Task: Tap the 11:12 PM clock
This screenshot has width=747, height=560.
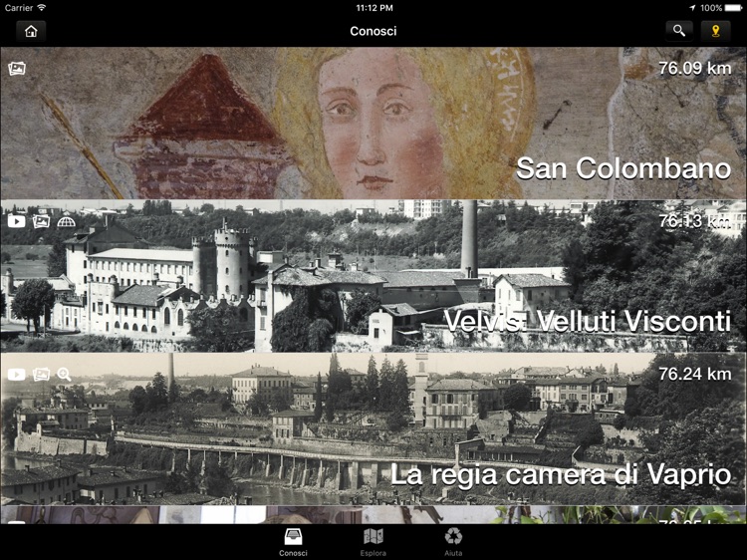Action: coord(373,8)
